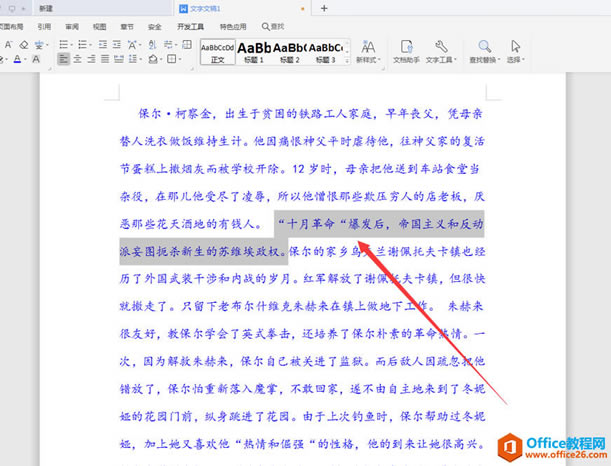Click the Select (选择) arrow tool
Screen dimensions: 611x466
click(x=516, y=51)
